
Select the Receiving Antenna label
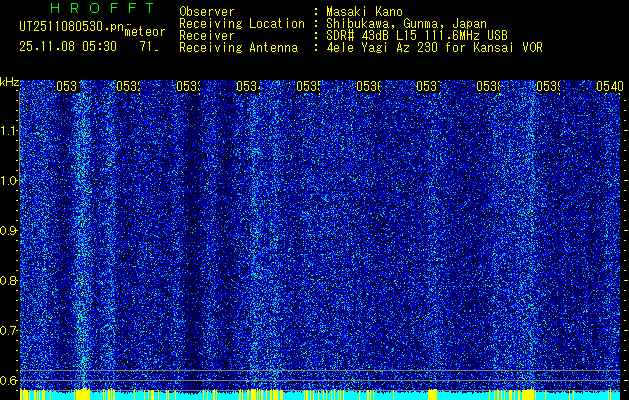click(x=238, y=48)
